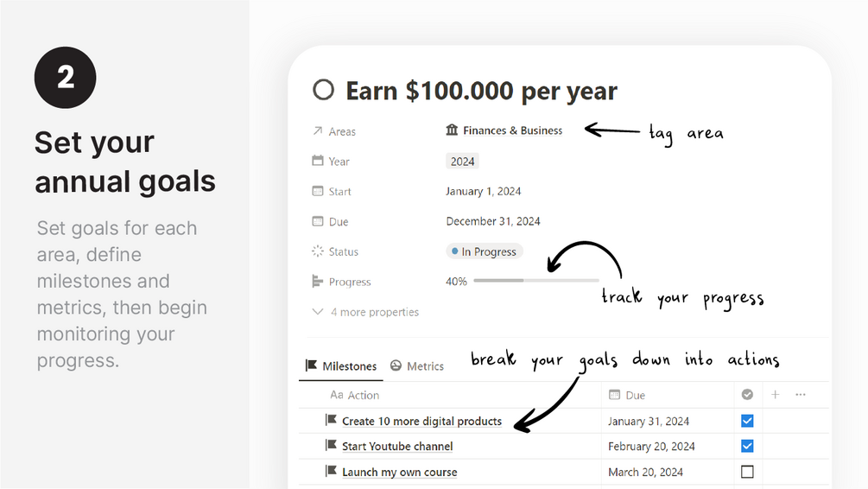
Task: Switch to the Metrics tab
Action: (417, 366)
